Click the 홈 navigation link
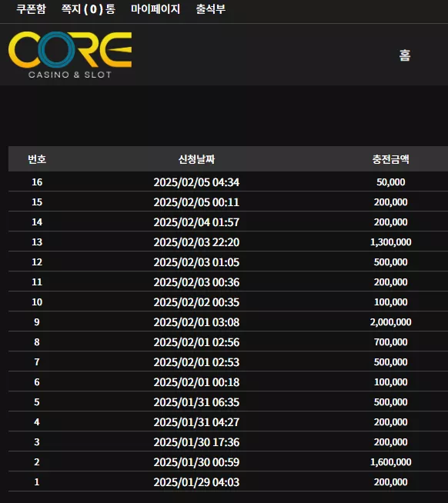 tap(405, 55)
